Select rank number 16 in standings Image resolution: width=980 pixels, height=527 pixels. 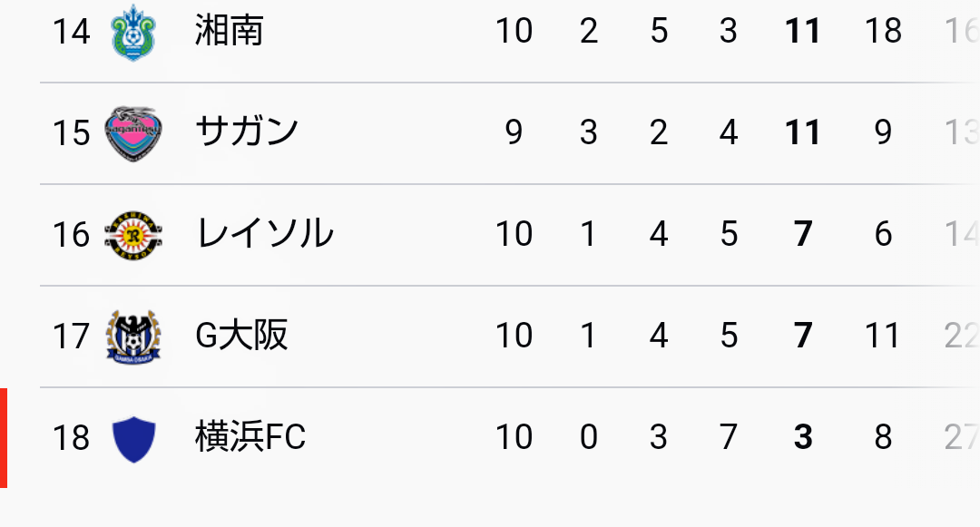[71, 235]
